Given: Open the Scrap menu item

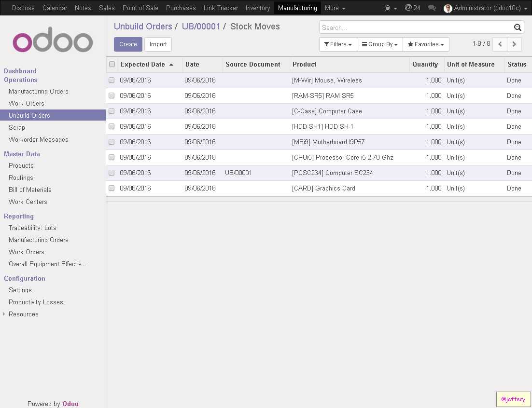Looking at the screenshot, I should 16,127.
